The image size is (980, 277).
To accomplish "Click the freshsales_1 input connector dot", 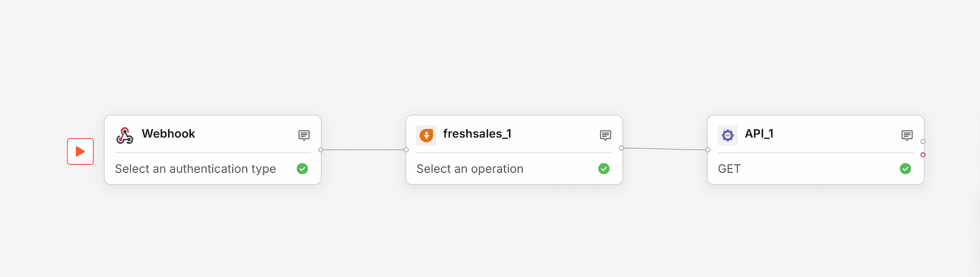I will tap(406, 150).
